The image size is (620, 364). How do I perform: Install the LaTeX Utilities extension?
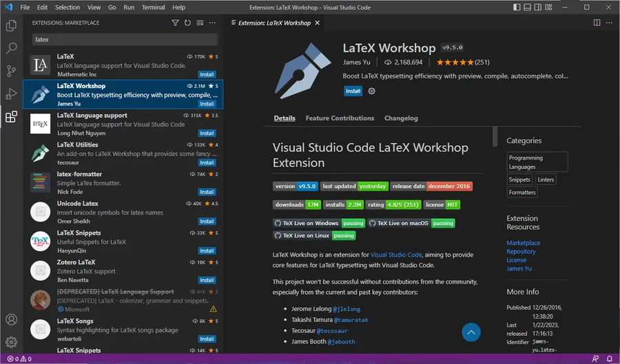click(x=207, y=162)
